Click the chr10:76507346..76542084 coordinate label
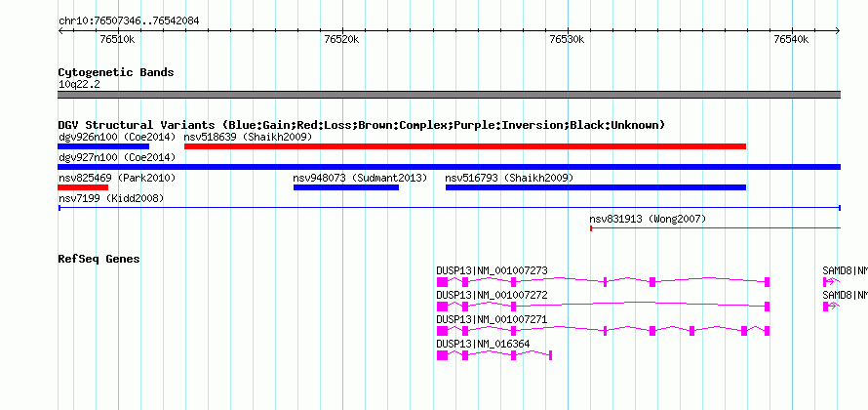868x410 pixels. (129, 21)
